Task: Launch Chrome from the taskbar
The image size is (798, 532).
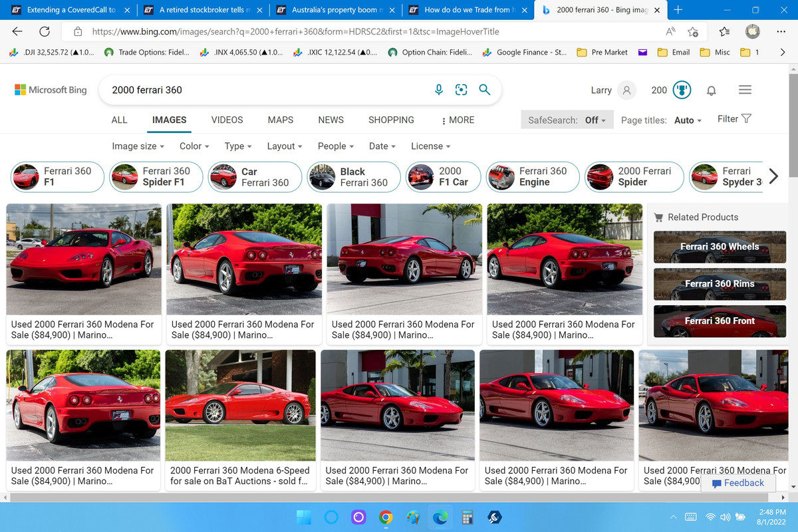Action: pyautogui.click(x=386, y=517)
